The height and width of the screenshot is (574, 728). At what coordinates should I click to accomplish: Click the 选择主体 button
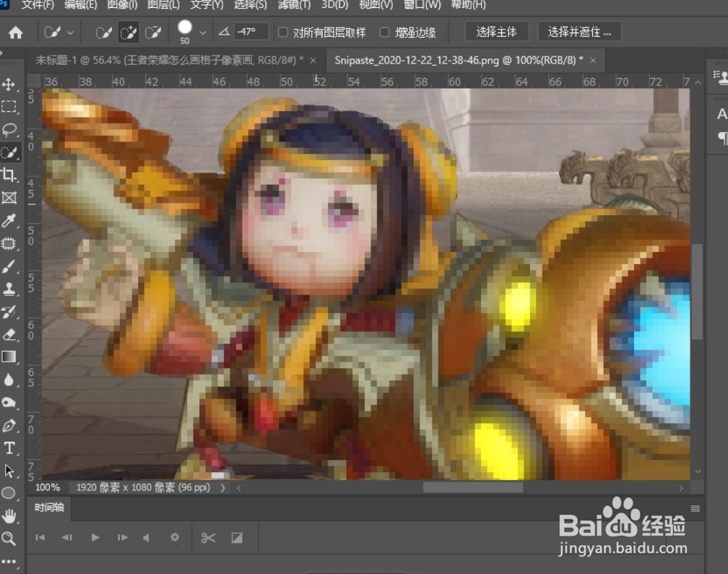496,32
